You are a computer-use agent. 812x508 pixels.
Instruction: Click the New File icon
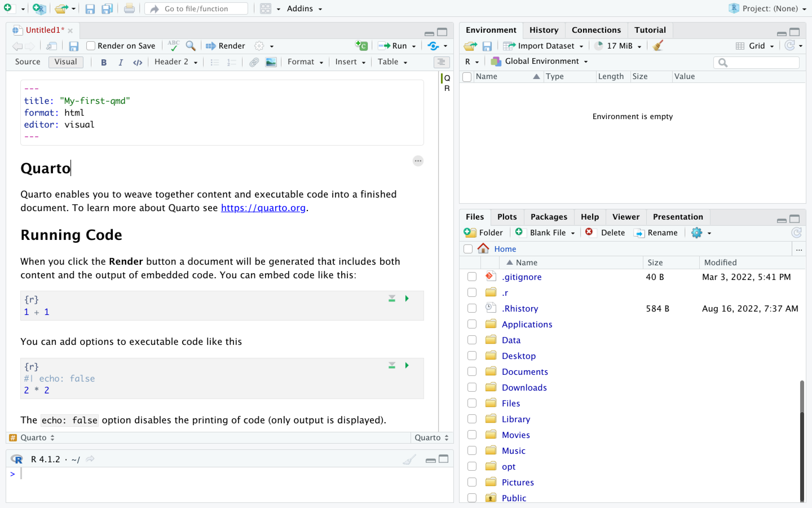8,8
